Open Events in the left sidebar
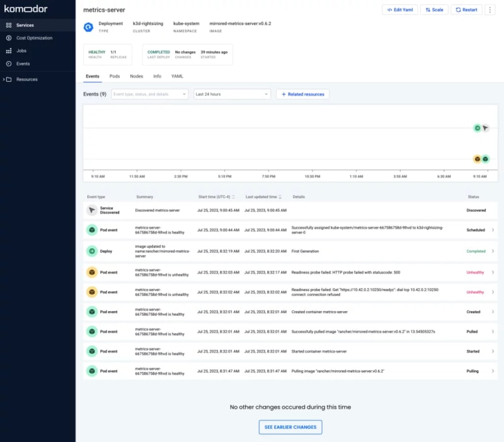The image size is (504, 442). pyautogui.click(x=23, y=64)
